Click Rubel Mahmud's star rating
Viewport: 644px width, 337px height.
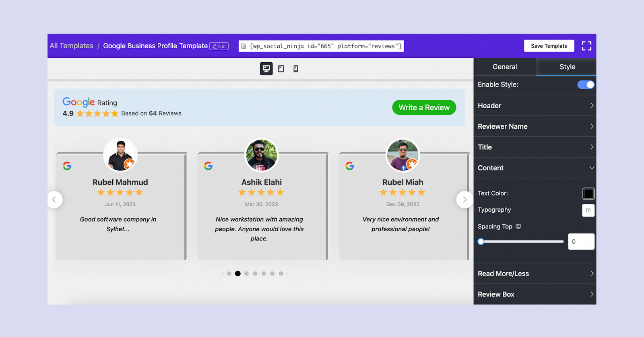[120, 193]
